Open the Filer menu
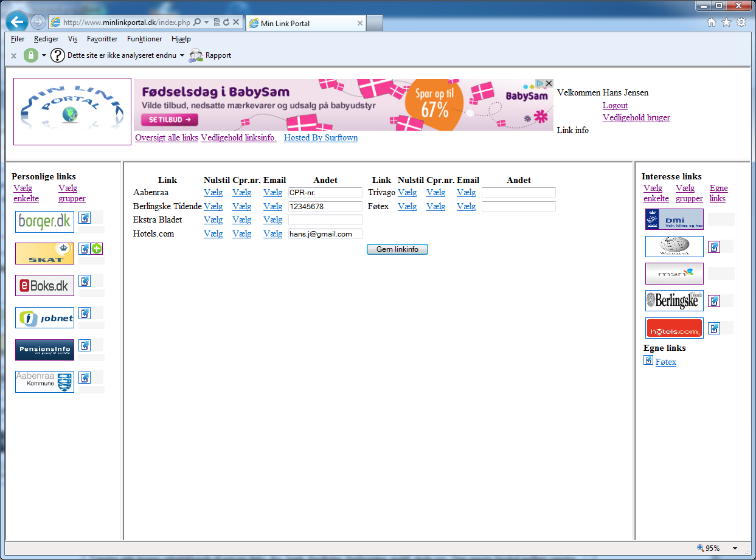The width and height of the screenshot is (756, 560). (18, 39)
